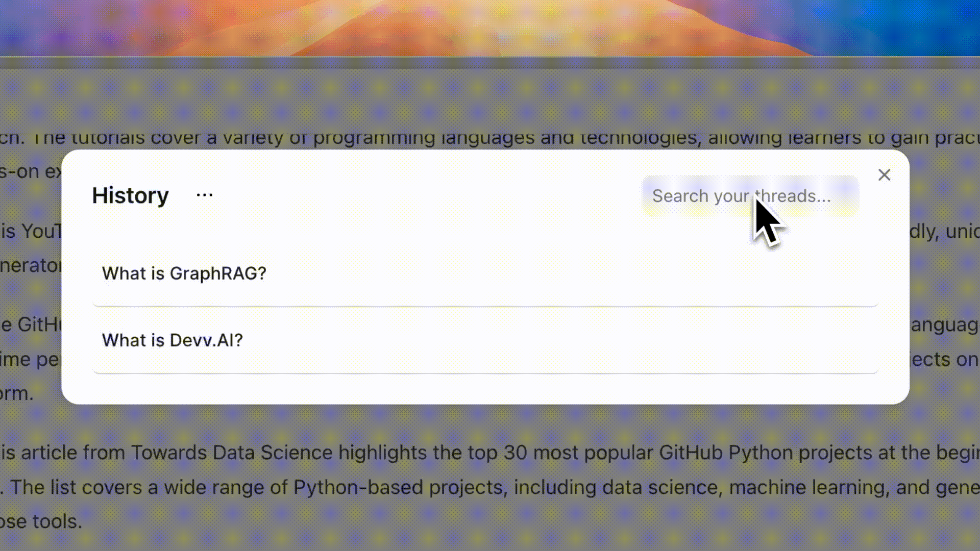Open the three-dots menu beside History
The width and height of the screenshot is (980, 551).
click(205, 195)
